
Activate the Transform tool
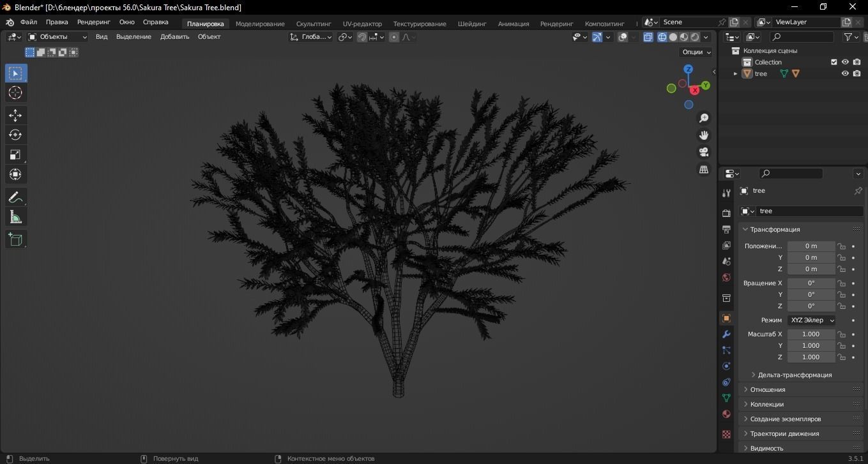[x=16, y=174]
